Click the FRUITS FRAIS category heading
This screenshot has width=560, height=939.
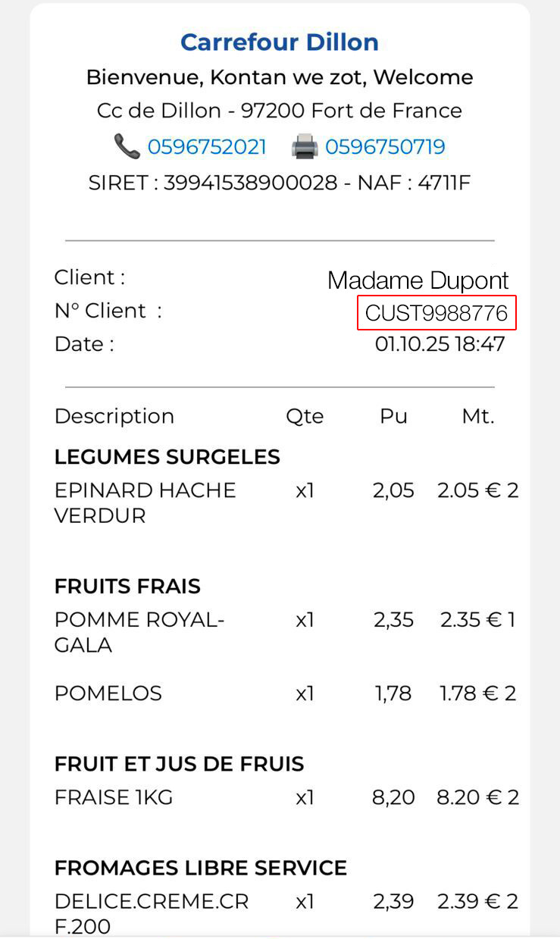pyautogui.click(x=127, y=587)
